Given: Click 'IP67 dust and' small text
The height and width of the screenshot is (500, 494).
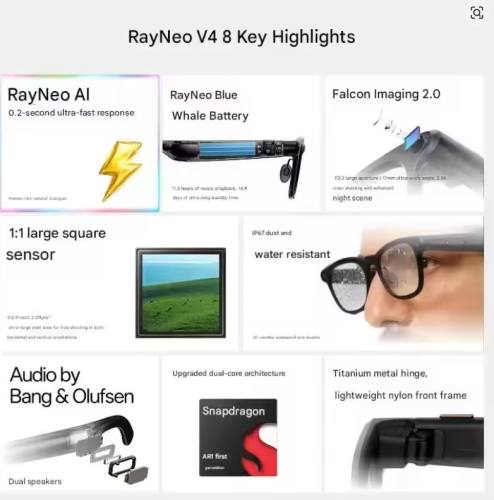Looking at the screenshot, I should (x=272, y=233).
